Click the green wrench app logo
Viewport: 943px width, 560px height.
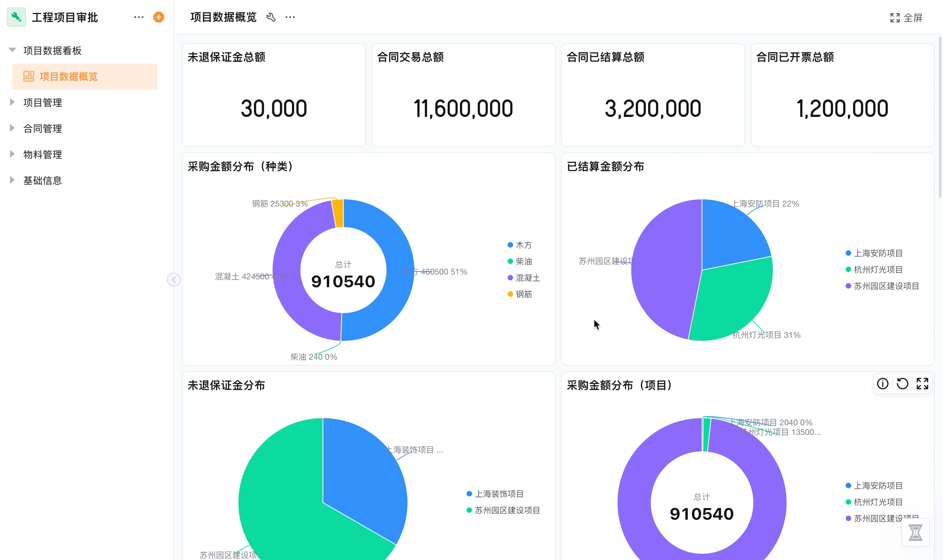coord(16,17)
